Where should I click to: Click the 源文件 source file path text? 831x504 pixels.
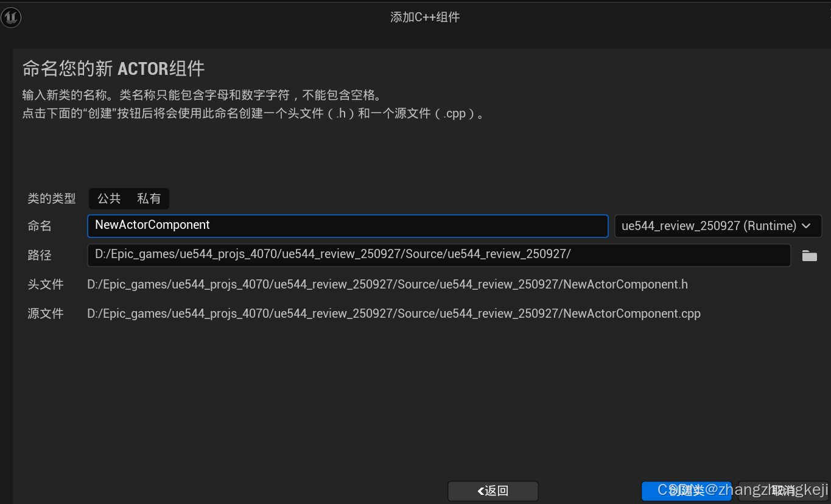coord(393,313)
